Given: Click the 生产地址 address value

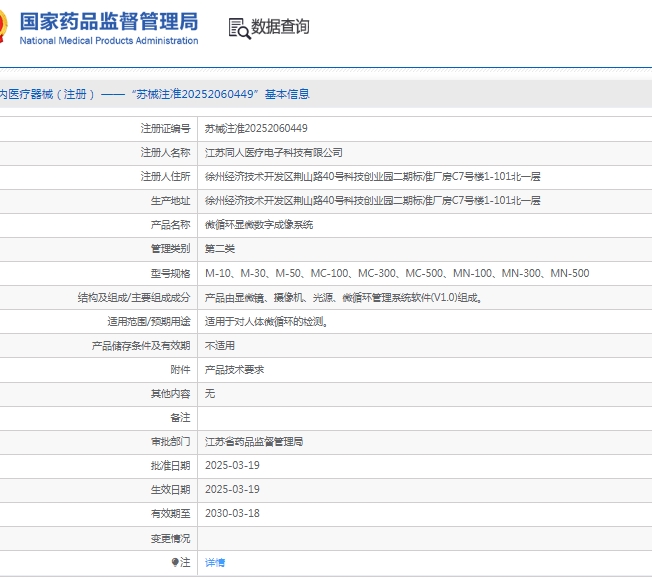Looking at the screenshot, I should 373,201.
